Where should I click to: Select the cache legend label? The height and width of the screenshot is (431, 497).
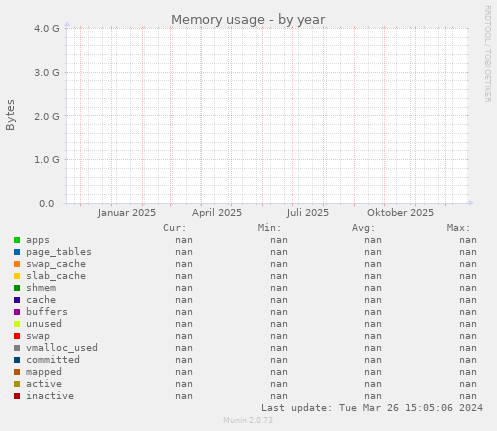pyautogui.click(x=41, y=300)
